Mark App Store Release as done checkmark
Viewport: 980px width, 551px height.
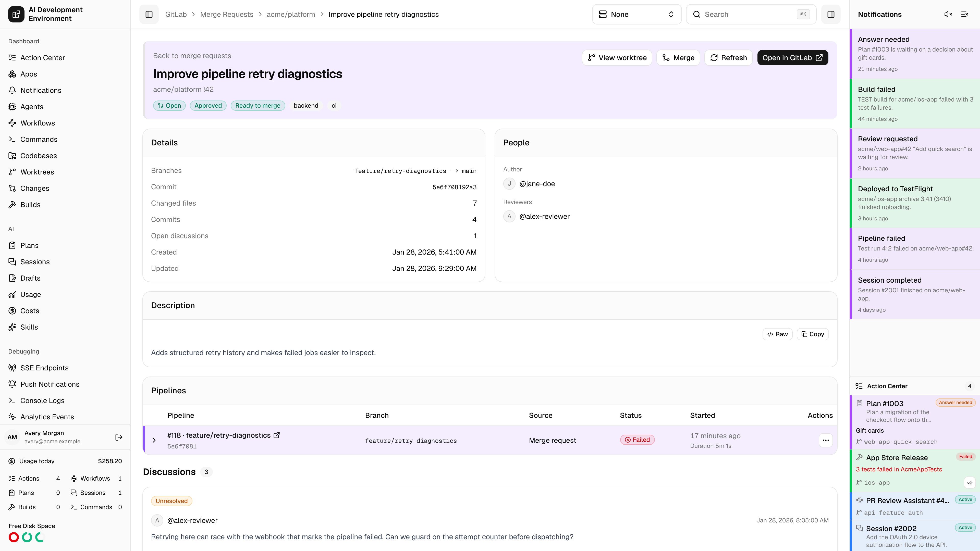click(970, 483)
